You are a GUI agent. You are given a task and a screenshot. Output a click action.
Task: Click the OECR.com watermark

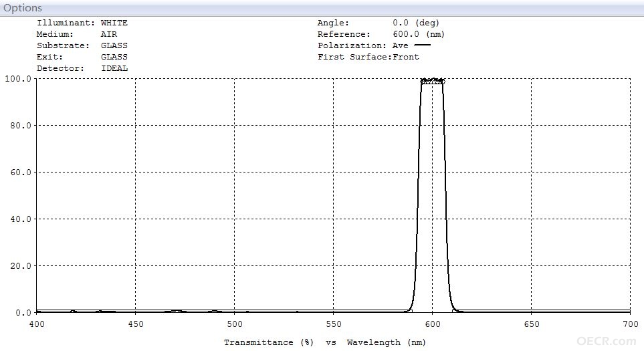607,341
